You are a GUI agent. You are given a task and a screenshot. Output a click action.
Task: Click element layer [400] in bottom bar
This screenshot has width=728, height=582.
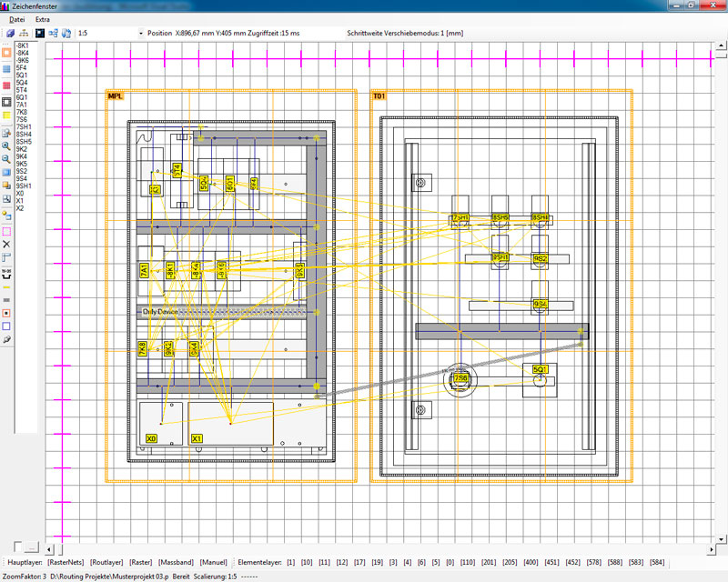[x=530, y=564]
